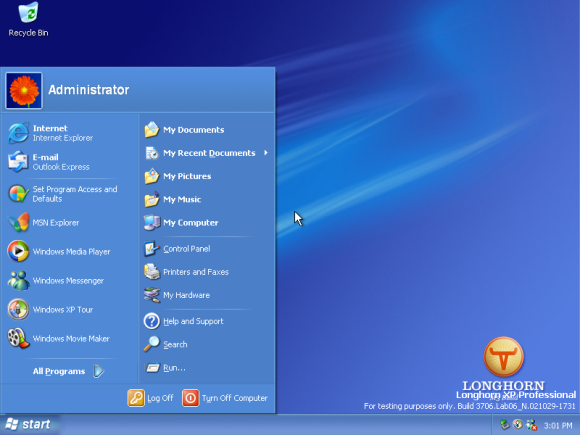Click the Start button on taskbar

[29, 424]
